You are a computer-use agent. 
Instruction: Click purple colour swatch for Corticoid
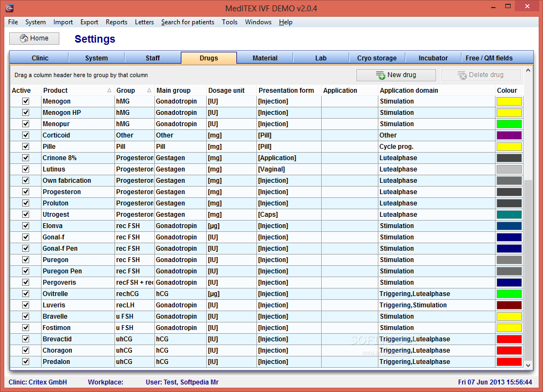tap(509, 135)
